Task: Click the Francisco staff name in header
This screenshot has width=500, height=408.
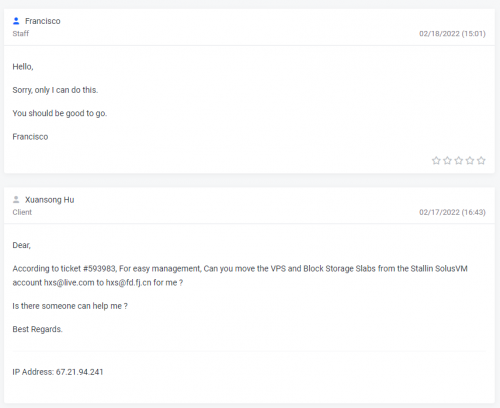Action: coord(43,21)
